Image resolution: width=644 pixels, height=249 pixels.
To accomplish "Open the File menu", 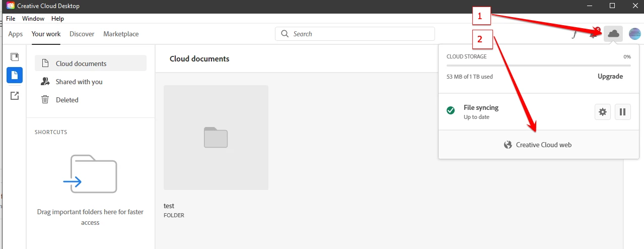I will 11,19.
